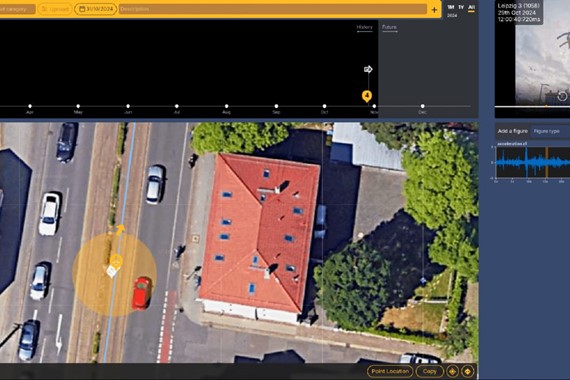Click the Upload button
This screenshot has height=380, width=570.
pos(55,9)
